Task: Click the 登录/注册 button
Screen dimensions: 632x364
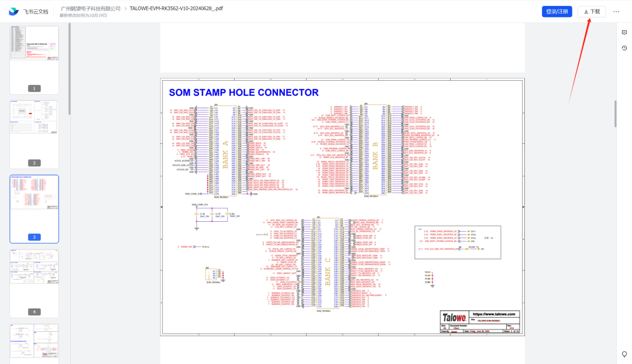Action: [x=557, y=11]
